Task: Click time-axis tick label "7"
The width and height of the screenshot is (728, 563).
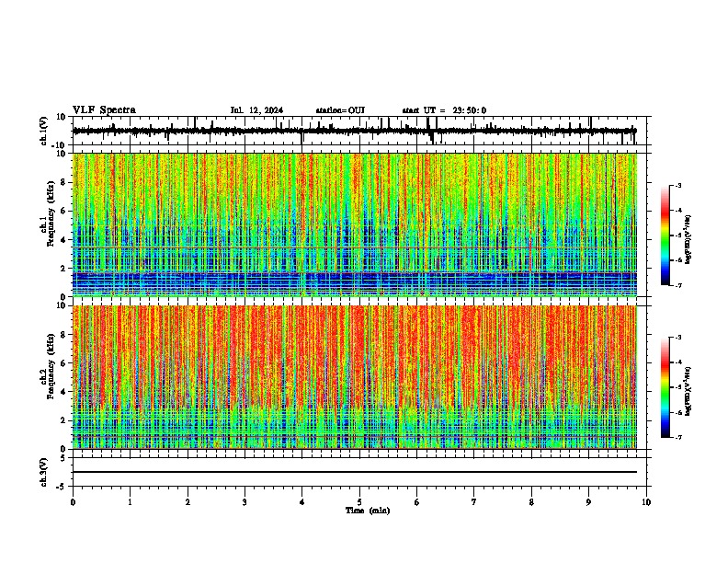Action: click(474, 502)
